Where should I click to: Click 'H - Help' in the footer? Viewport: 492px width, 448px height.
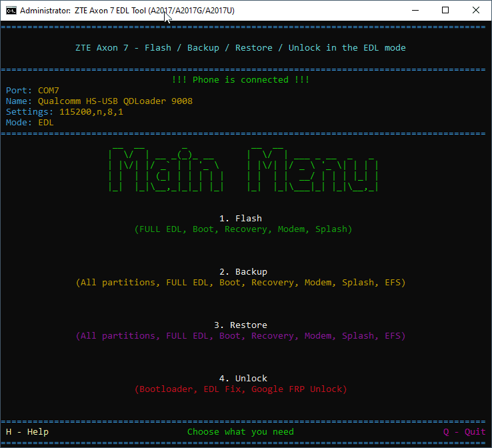[27, 432]
